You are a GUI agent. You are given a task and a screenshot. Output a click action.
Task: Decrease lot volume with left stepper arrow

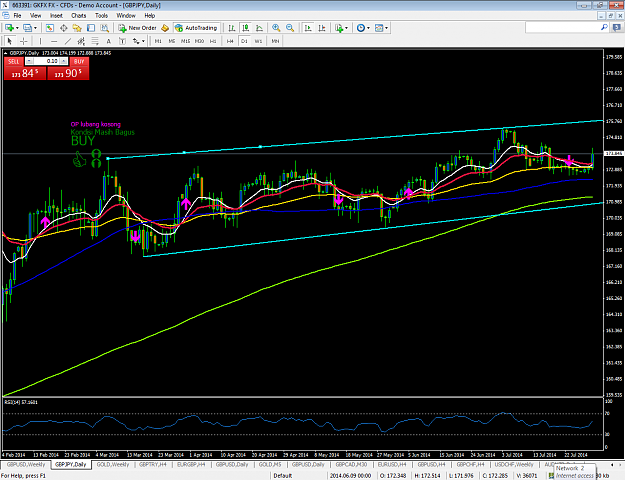pyautogui.click(x=29, y=61)
